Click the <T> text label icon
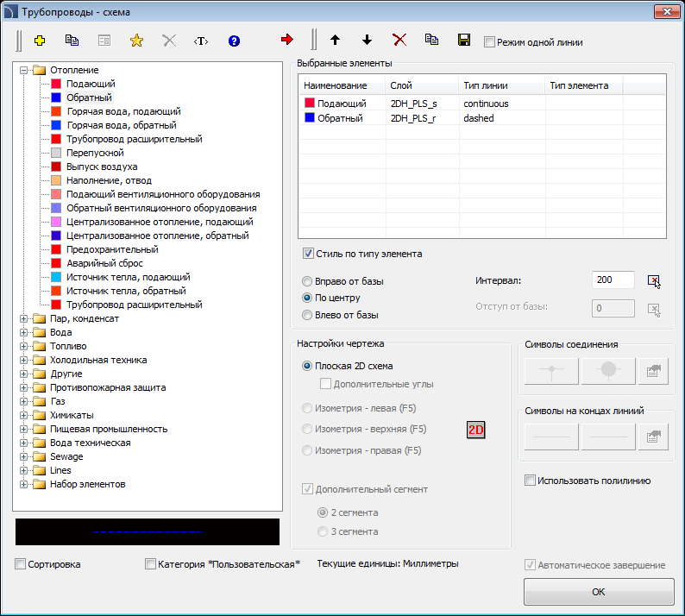685x616 pixels. click(x=201, y=41)
